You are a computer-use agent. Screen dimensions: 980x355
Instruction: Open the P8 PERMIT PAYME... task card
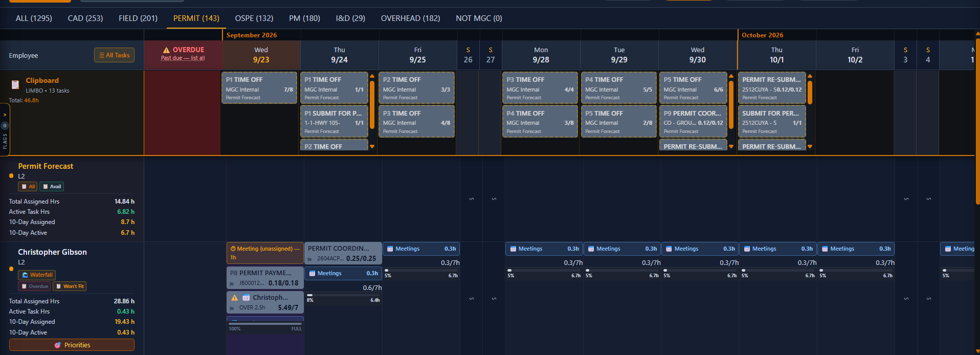265,278
